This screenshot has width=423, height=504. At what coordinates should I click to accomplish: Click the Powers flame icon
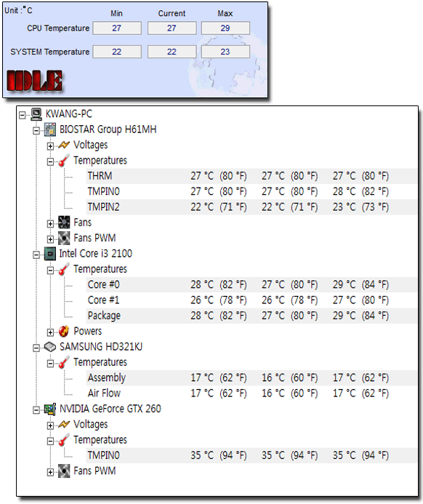[x=64, y=331]
